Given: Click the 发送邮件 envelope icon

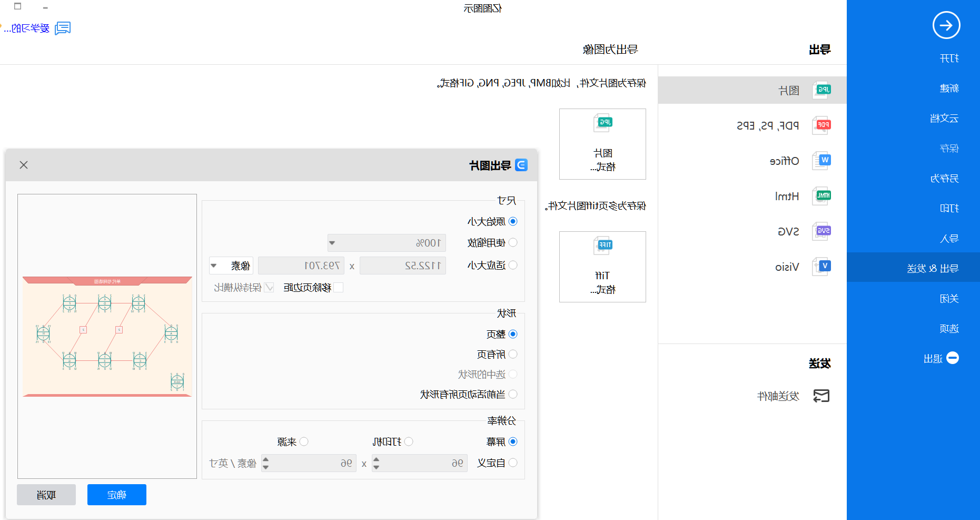Looking at the screenshot, I should (x=821, y=396).
